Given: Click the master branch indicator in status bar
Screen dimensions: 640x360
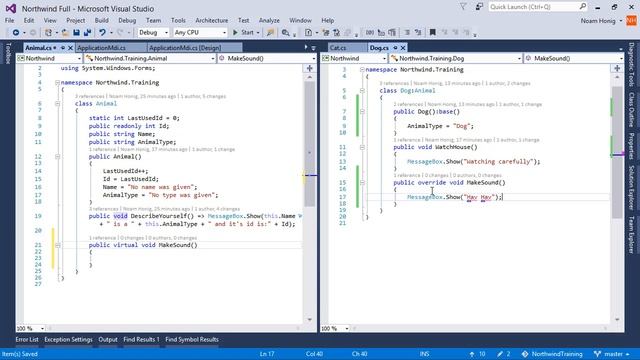Looking at the screenshot, I should [x=611, y=354].
